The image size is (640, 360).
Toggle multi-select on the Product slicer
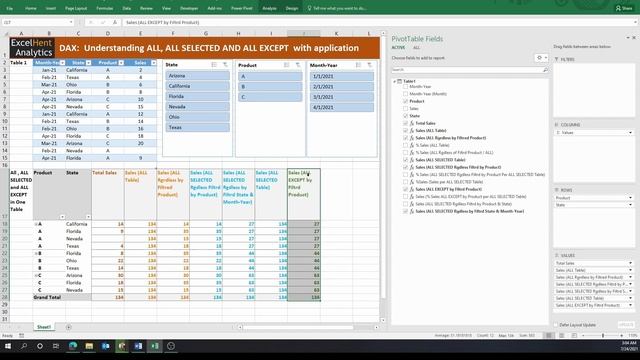click(287, 65)
